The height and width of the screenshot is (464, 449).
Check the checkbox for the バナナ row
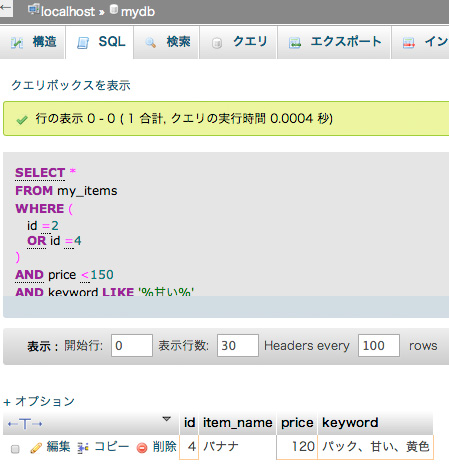coord(15,449)
